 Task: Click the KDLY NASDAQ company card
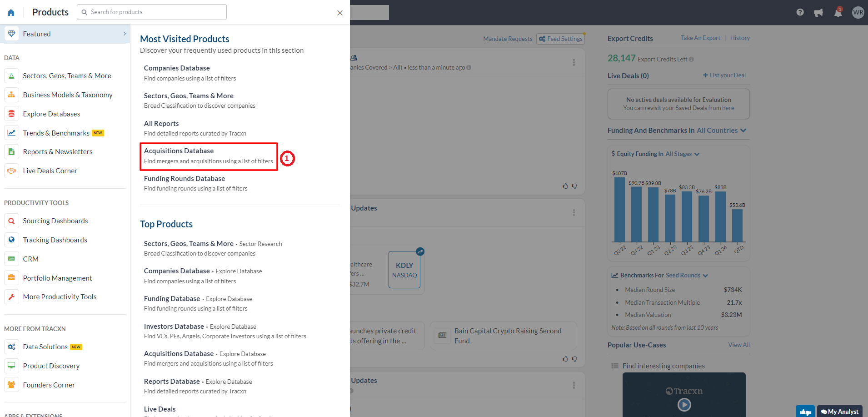404,270
